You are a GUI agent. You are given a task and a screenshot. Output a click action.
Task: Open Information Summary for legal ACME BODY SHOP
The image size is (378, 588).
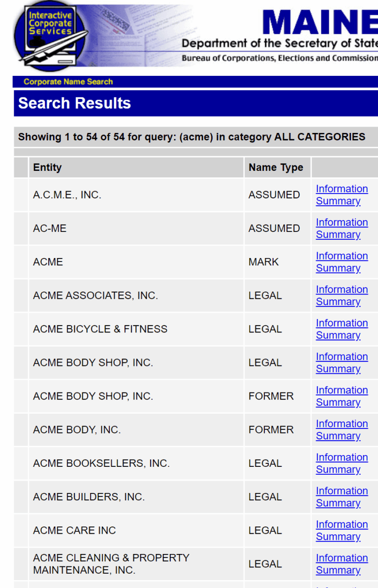342,362
